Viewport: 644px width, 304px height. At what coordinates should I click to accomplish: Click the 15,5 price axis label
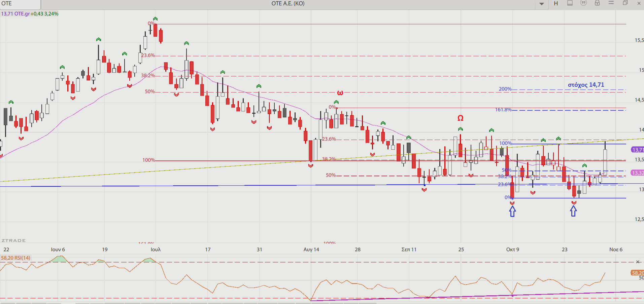(639, 40)
